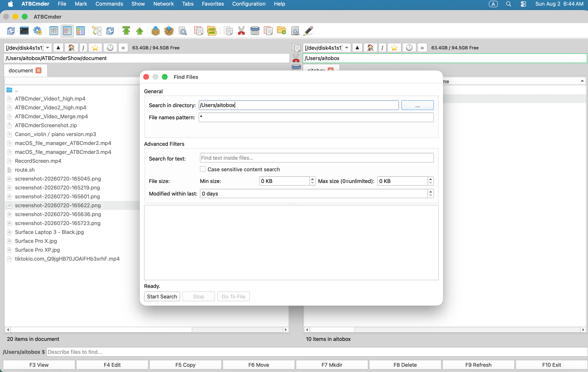This screenshot has height=372, width=588.
Task: Unpack files with open box up-arrow icon
Action: [169, 31]
